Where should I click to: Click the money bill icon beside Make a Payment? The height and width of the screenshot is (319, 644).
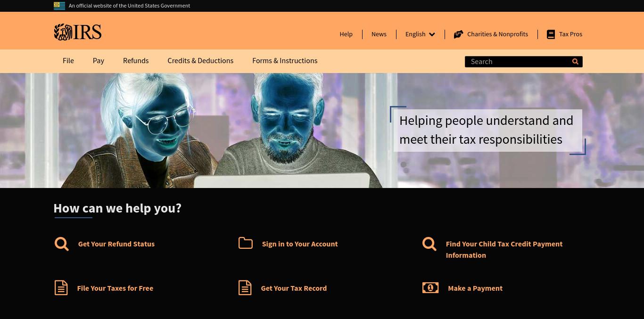[430, 287]
